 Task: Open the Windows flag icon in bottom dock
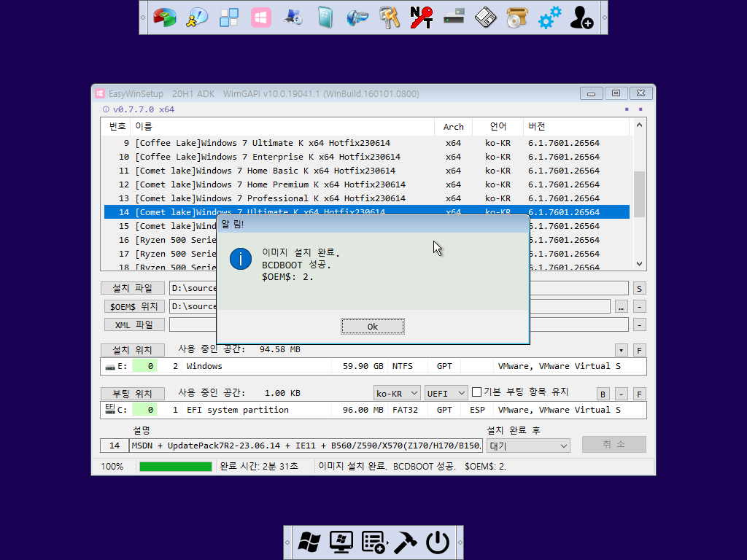(309, 542)
